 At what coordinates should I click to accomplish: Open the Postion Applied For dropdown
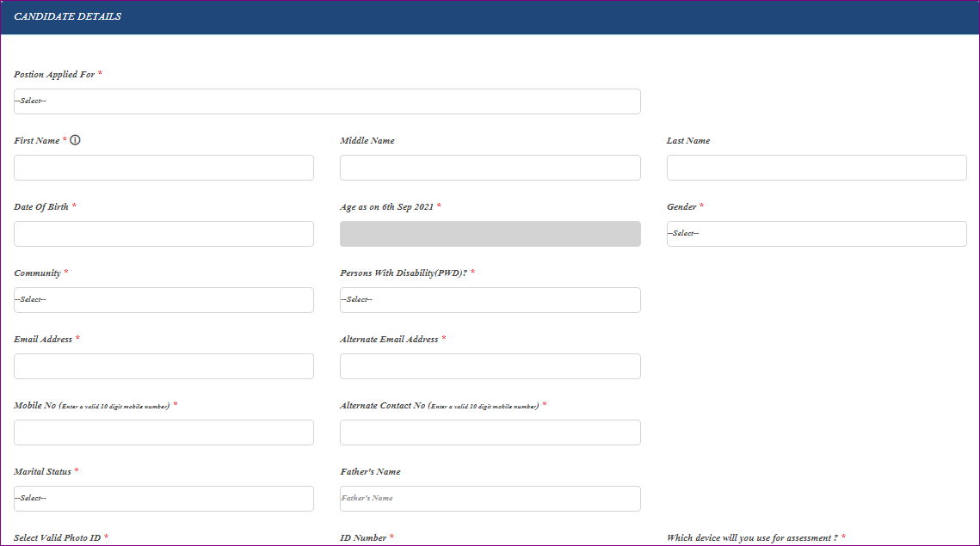tap(327, 101)
